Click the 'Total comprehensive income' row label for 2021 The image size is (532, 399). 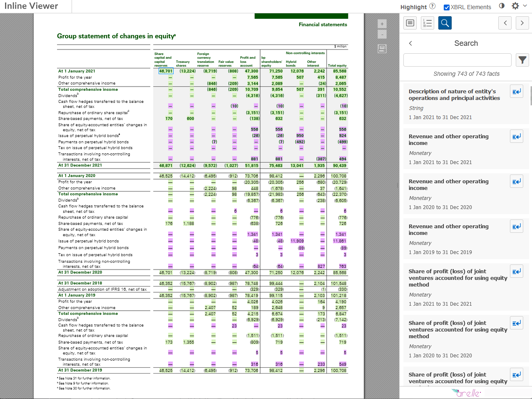point(88,90)
